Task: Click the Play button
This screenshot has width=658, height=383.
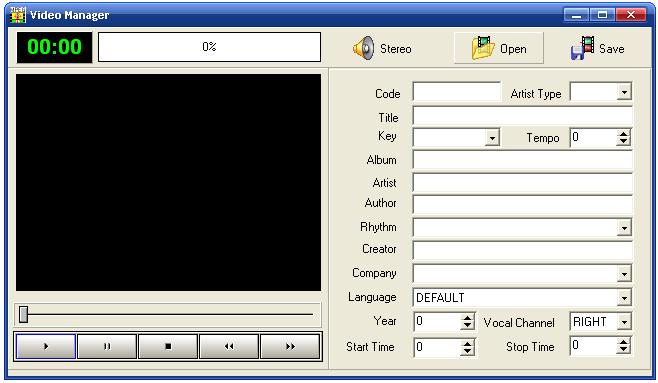Action: click(x=46, y=346)
